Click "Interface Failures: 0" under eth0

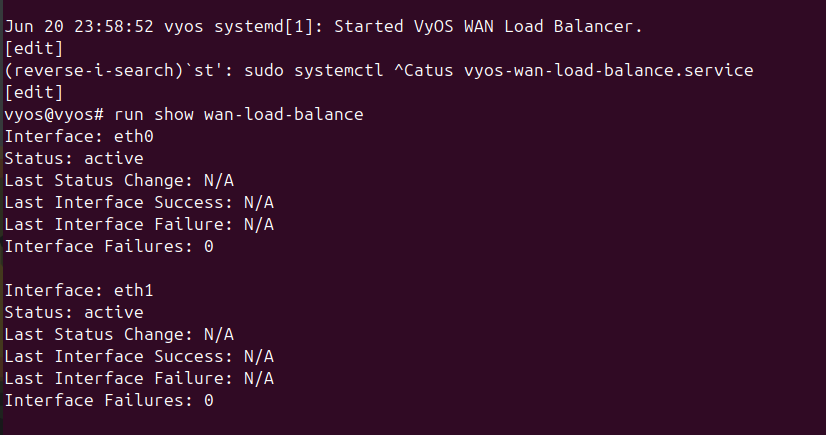(x=109, y=246)
